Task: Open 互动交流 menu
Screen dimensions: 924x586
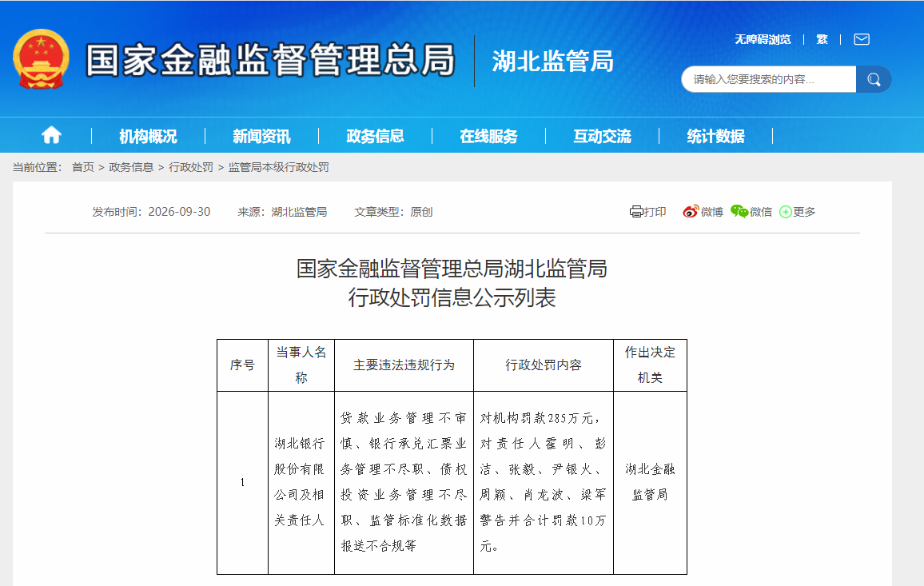Action: (x=602, y=136)
